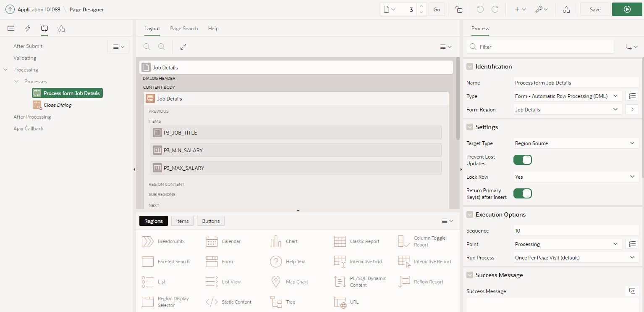Viewport: 644px width, 312px height.
Task: Click the Undo icon in the toolbar
Action: (481, 9)
